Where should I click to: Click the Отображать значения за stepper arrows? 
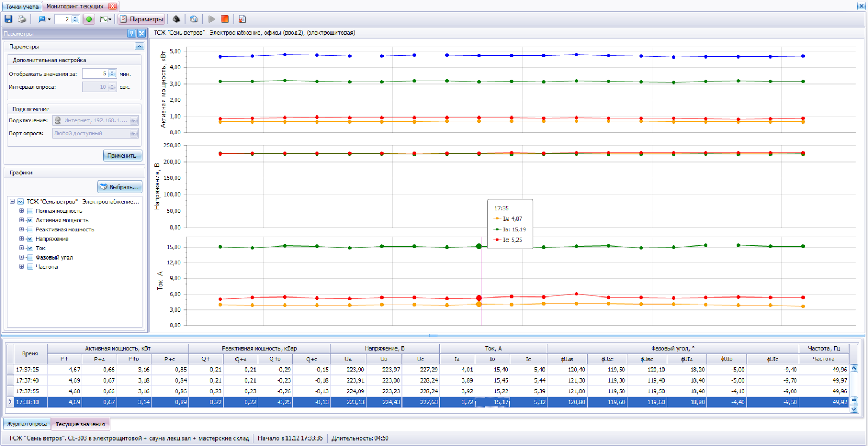point(112,74)
